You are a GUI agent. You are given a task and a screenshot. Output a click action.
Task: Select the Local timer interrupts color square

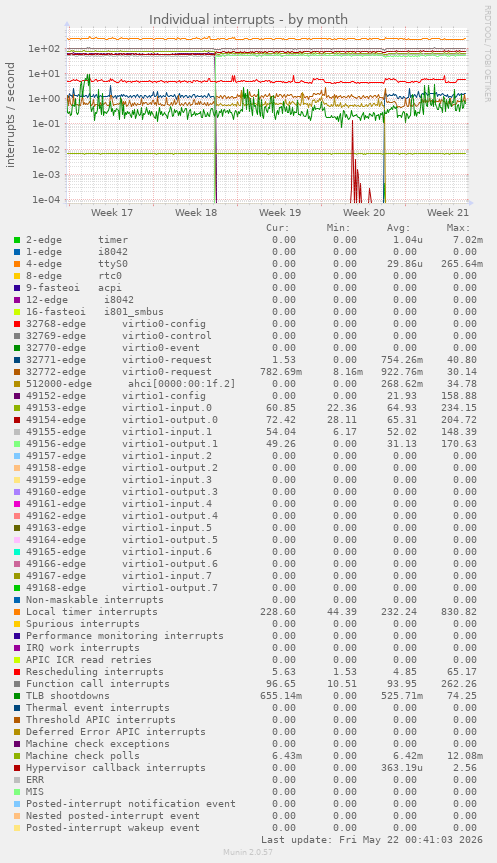point(17,612)
